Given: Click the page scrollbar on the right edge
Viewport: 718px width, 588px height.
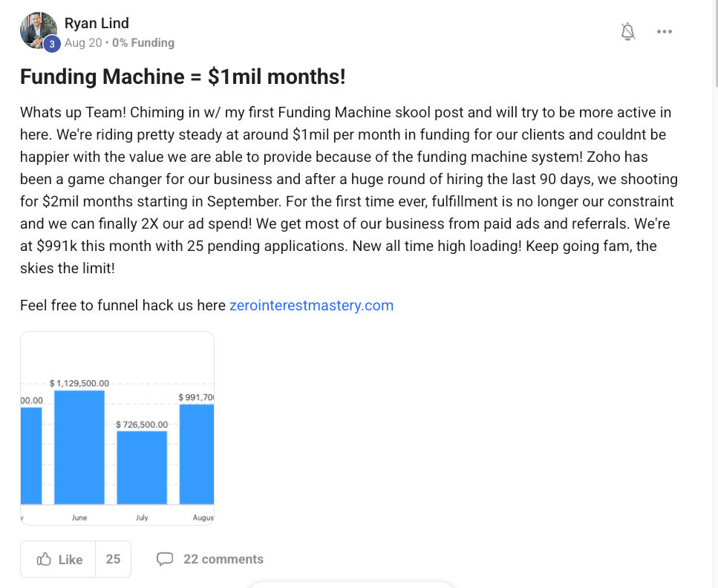Looking at the screenshot, I should 714,45.
